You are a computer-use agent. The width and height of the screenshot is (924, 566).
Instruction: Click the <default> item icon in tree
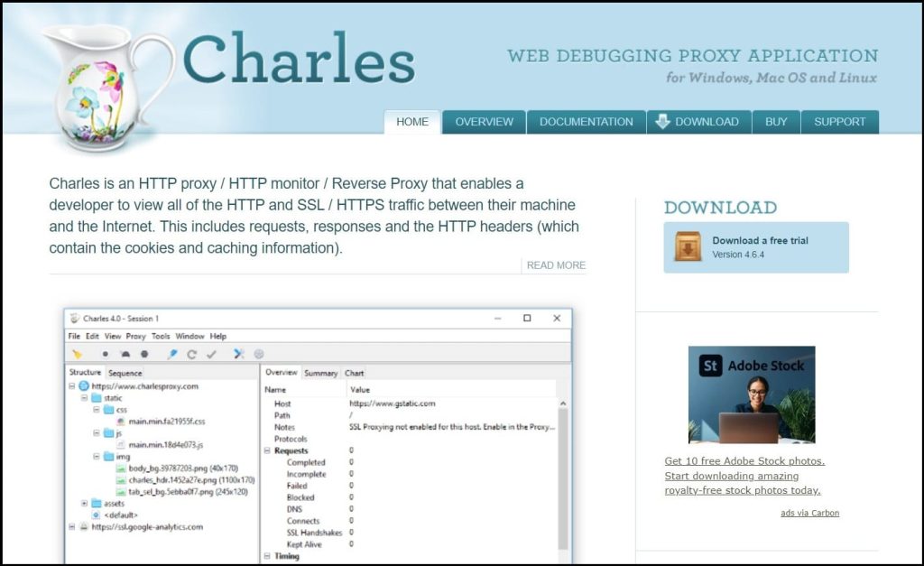click(96, 515)
